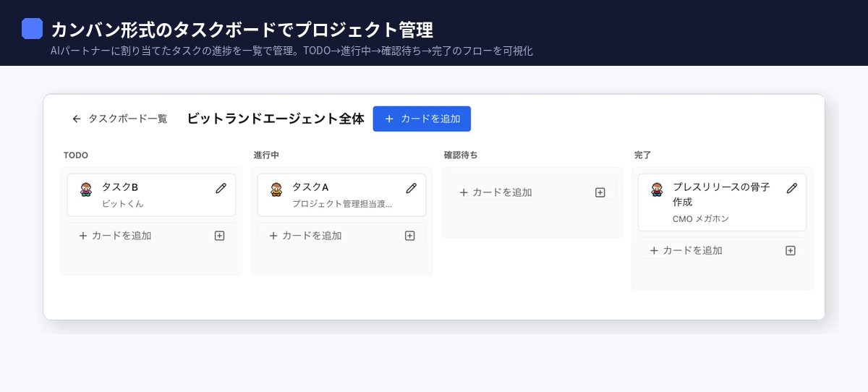
Task: Open the プレスリリースの骨子作成 card
Action: [x=721, y=195]
